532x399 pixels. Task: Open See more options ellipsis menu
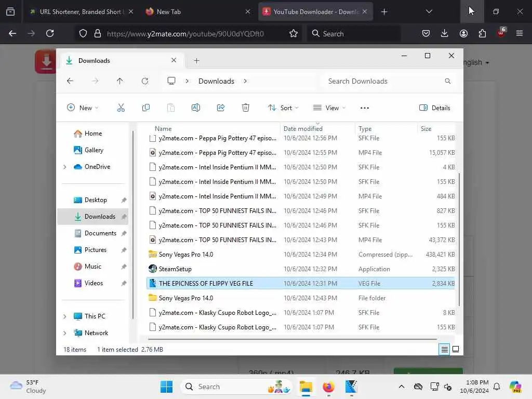point(365,108)
